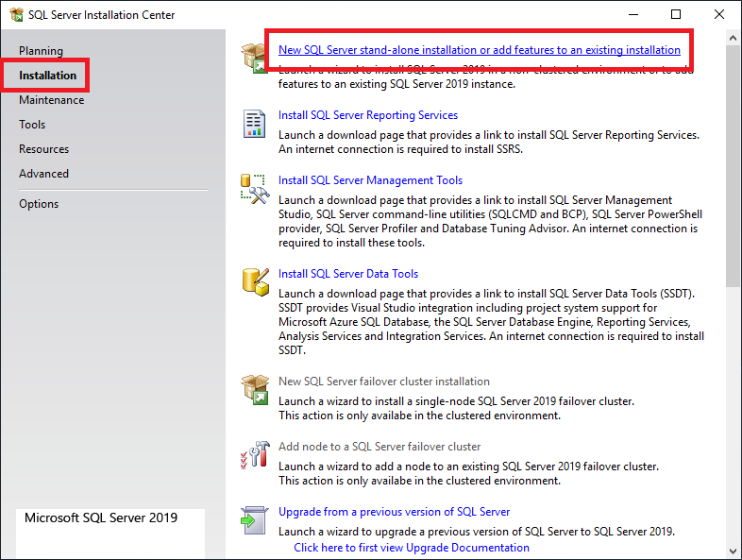Click the SQL Server Installation Center title icon
The width and height of the screenshot is (742, 560).
[x=16, y=15]
